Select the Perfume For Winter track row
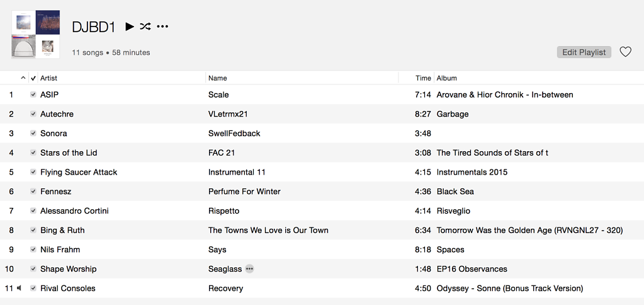644x305 pixels. pyautogui.click(x=322, y=191)
